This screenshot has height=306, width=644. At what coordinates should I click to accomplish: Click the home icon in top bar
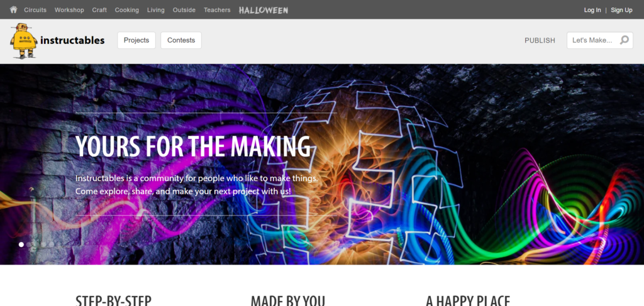pos(14,9)
